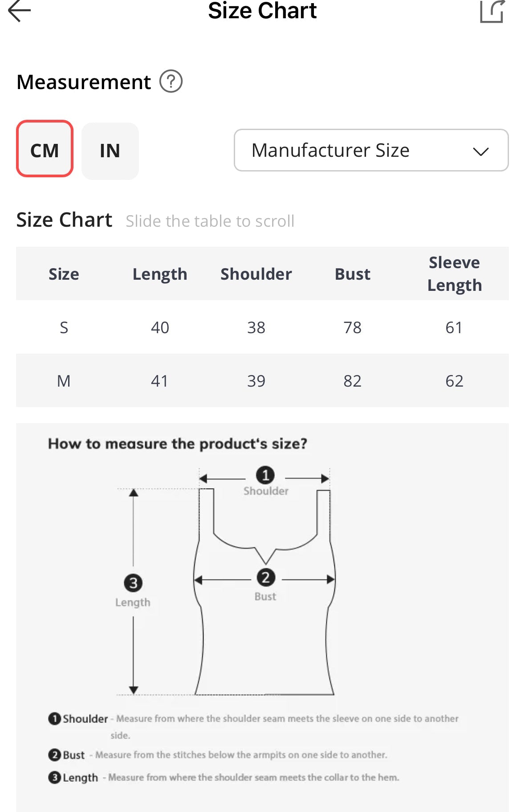525x812 pixels.
Task: Click the numbered Length marker in diagram
Action: pos(133,583)
